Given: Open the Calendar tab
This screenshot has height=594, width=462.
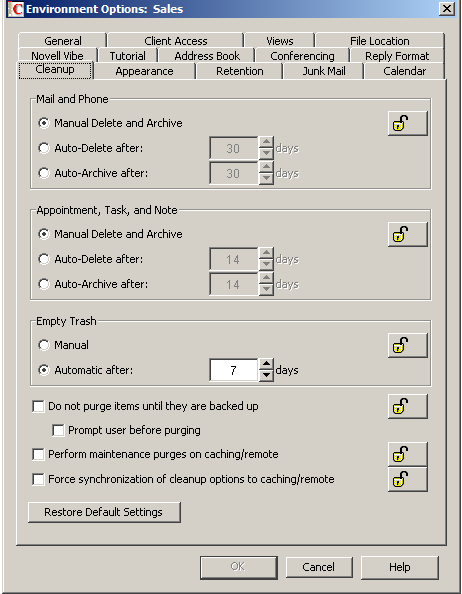Looking at the screenshot, I should click(x=404, y=71).
